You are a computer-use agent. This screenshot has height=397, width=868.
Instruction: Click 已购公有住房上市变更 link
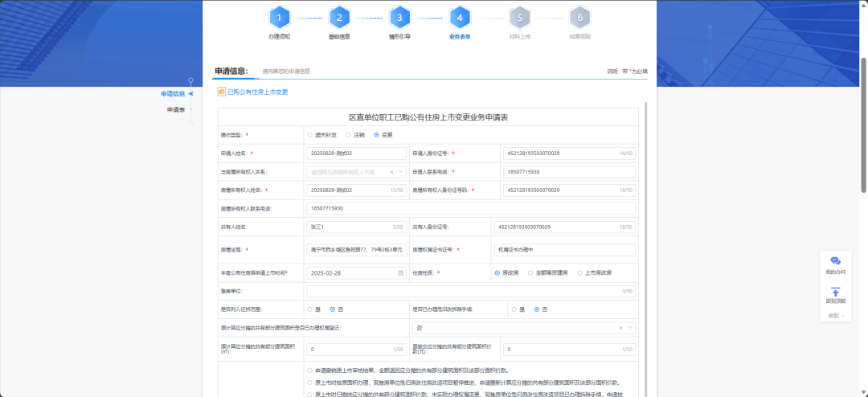pyautogui.click(x=257, y=92)
